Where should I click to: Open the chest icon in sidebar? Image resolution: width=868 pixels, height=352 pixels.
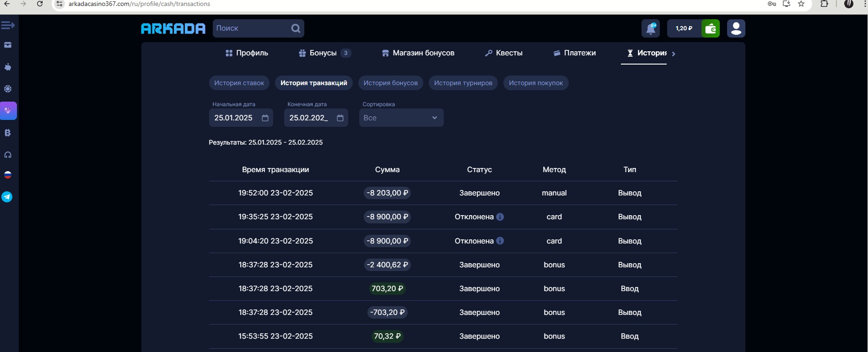tap(8, 45)
